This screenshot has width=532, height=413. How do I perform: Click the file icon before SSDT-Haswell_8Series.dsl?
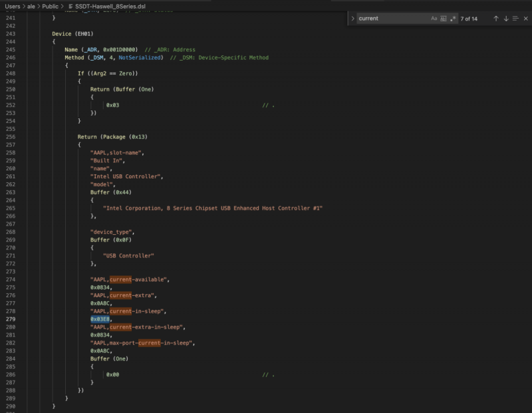coord(70,5)
